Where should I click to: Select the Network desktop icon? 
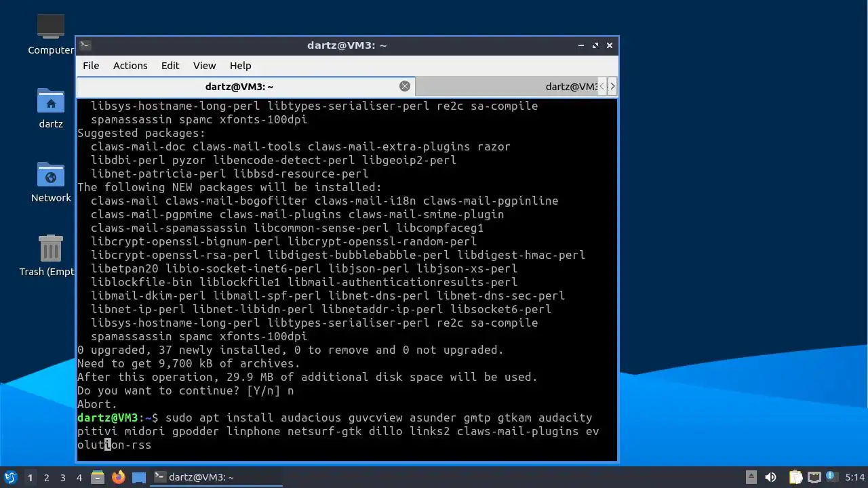coord(51,182)
